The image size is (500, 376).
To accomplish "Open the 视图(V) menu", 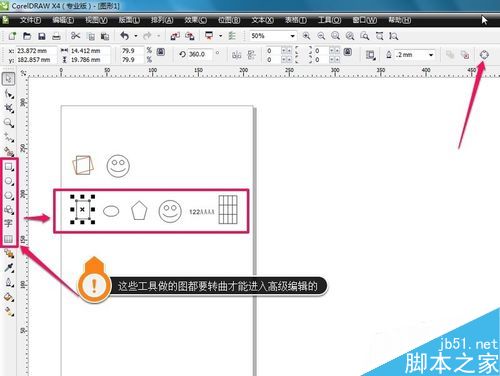I will 96,20.
